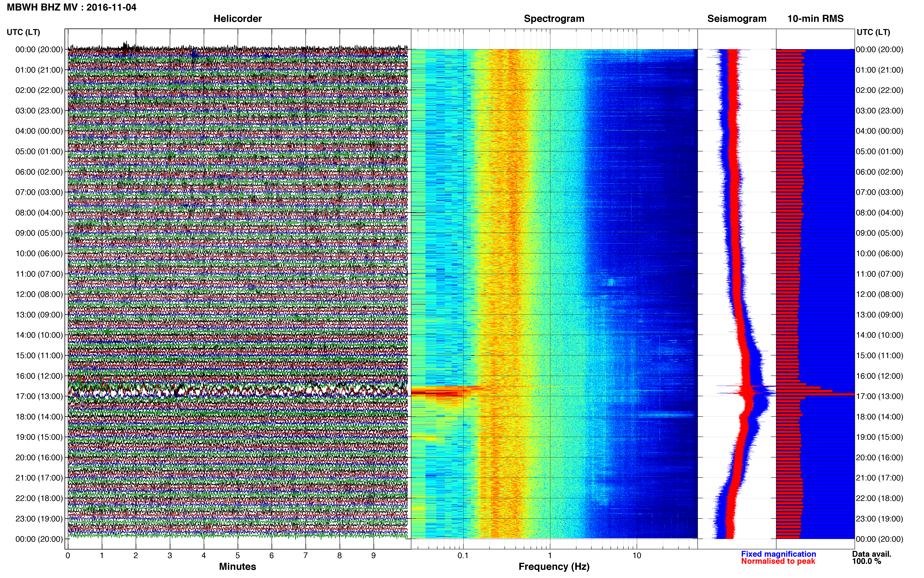This screenshot has width=924, height=578.
Task: Click RMS-side time label '22:00 (18:00)'
Action: click(x=879, y=498)
